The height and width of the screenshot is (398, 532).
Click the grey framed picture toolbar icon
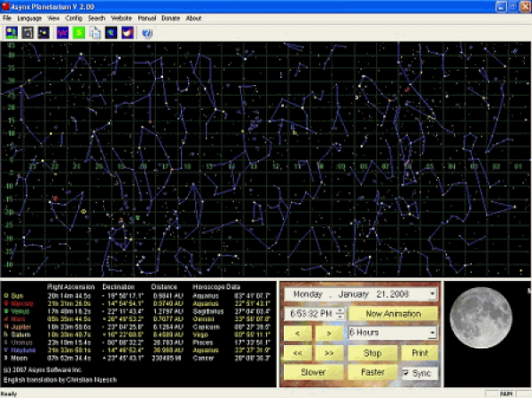[x=27, y=33]
